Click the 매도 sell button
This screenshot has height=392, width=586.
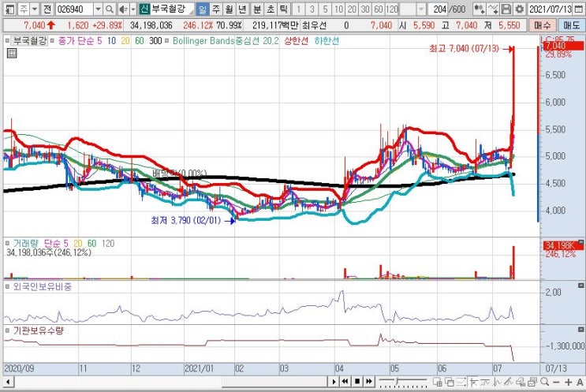coord(572,25)
